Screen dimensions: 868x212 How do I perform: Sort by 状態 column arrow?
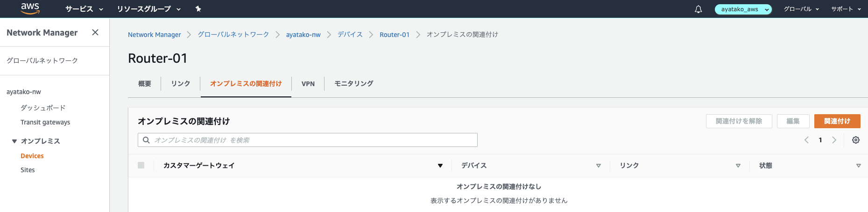858,166
